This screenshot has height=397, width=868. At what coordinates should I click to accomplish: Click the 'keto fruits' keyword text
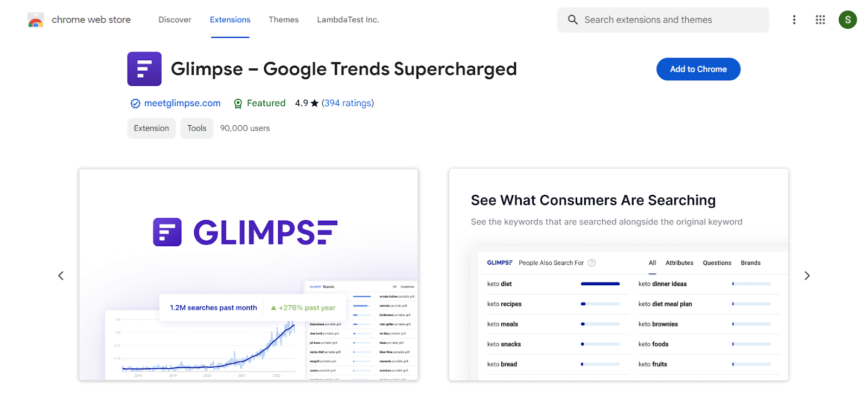(653, 364)
